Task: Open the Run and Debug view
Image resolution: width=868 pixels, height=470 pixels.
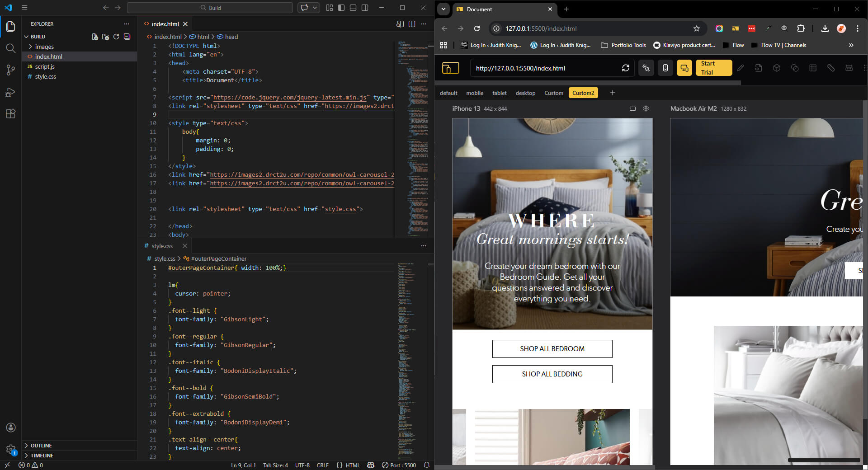Action: (x=10, y=92)
